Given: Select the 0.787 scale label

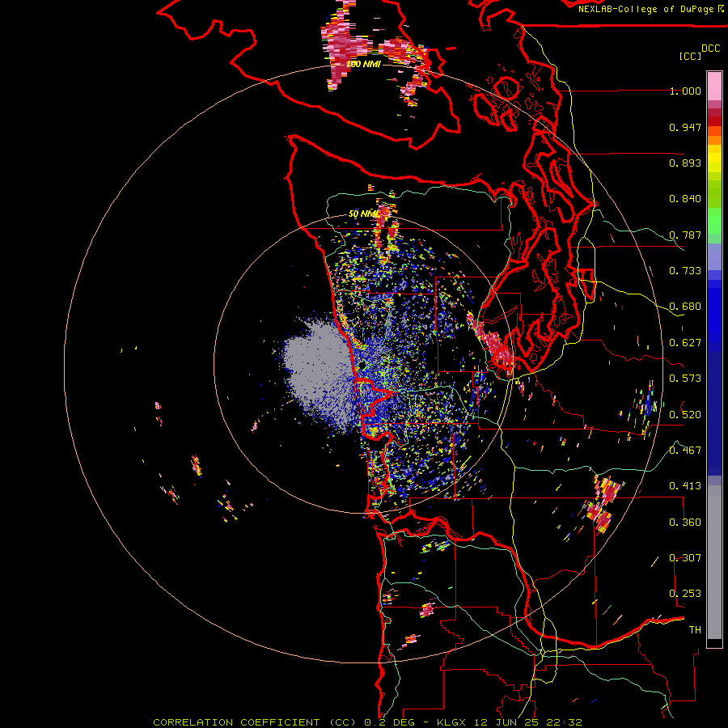Looking at the screenshot, I should 685,235.
